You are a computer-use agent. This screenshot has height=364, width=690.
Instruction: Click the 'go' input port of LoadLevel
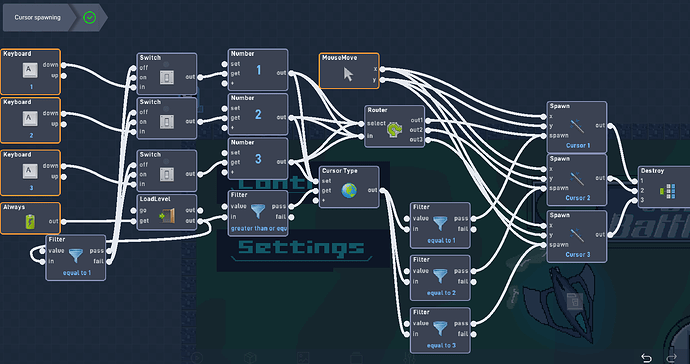point(134,210)
